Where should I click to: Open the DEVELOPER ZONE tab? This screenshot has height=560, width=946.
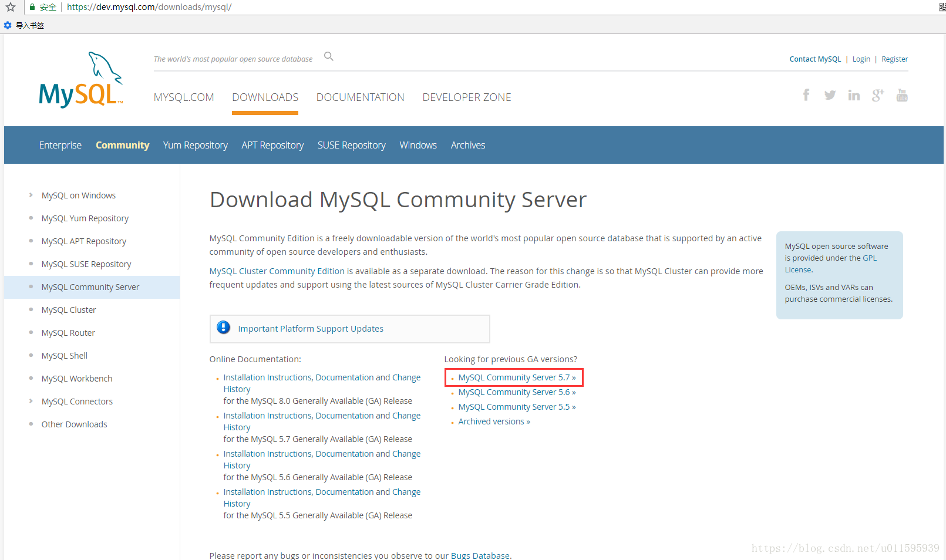[x=467, y=97]
